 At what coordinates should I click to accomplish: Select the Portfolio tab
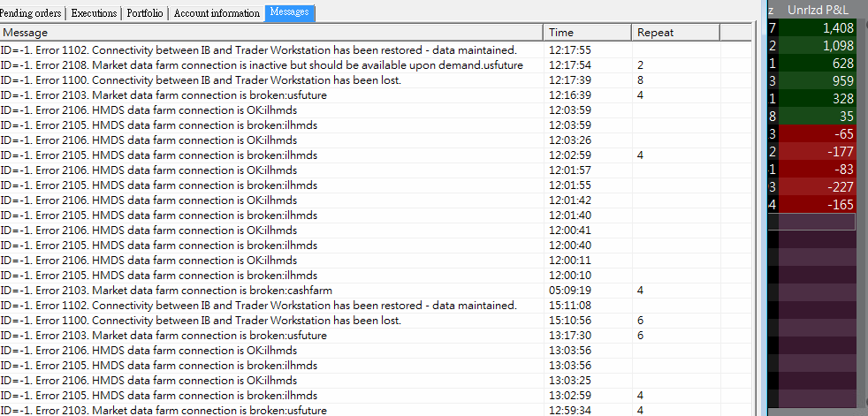click(144, 13)
